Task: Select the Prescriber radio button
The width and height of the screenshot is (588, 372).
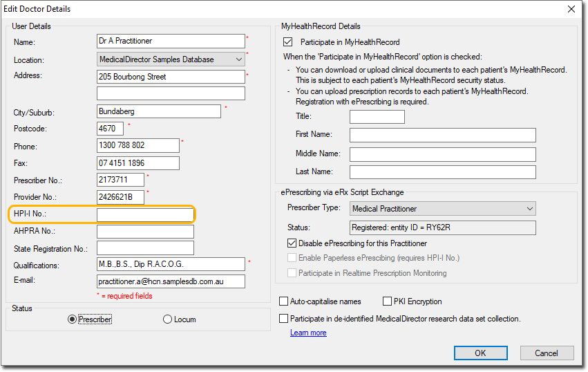Action: point(72,319)
